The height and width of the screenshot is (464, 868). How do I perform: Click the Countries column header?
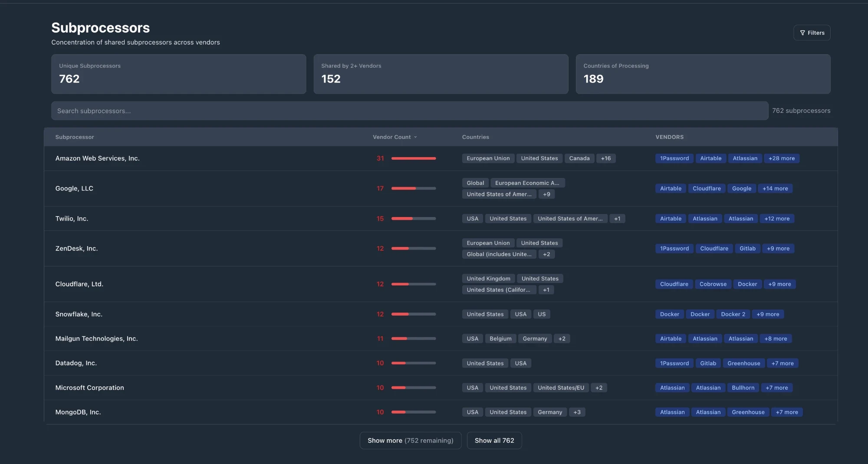475,137
